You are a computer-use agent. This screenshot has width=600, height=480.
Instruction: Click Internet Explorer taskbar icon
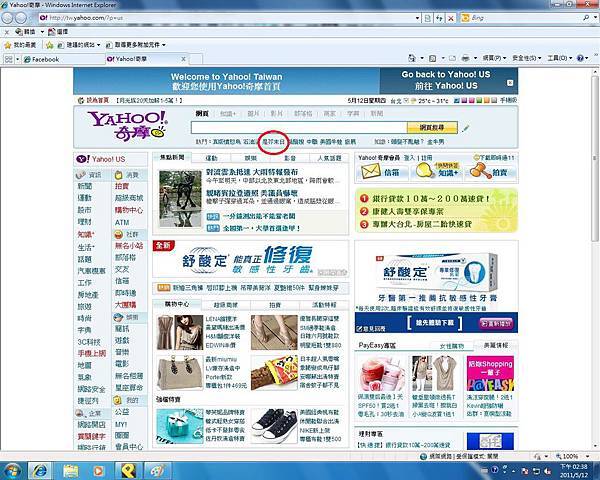(x=40, y=470)
